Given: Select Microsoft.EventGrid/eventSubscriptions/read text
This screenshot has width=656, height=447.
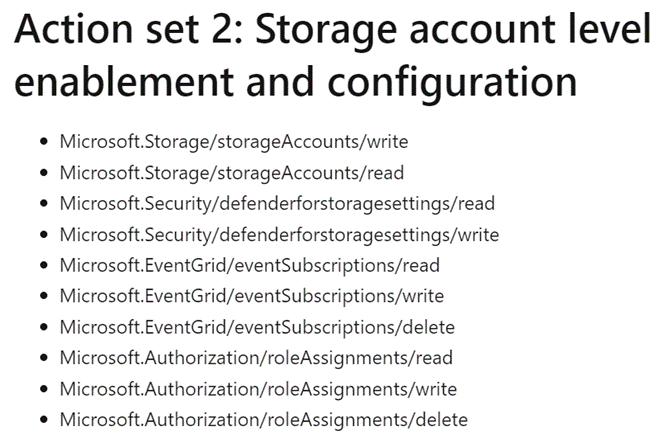Looking at the screenshot, I should (250, 265).
